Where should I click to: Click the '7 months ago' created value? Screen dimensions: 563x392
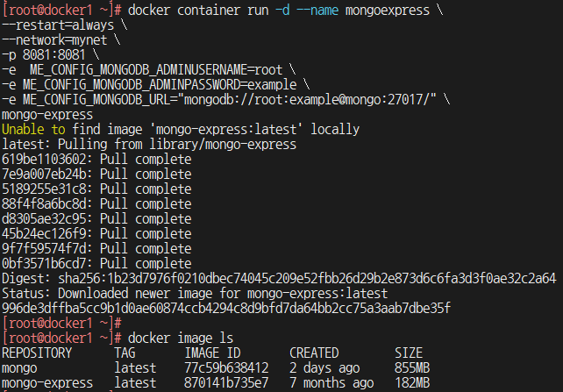pos(331,382)
